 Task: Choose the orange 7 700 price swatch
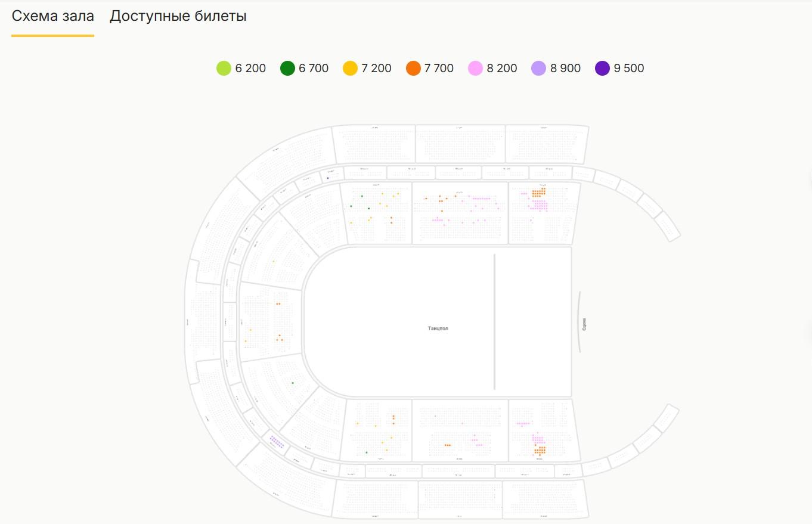pos(413,69)
